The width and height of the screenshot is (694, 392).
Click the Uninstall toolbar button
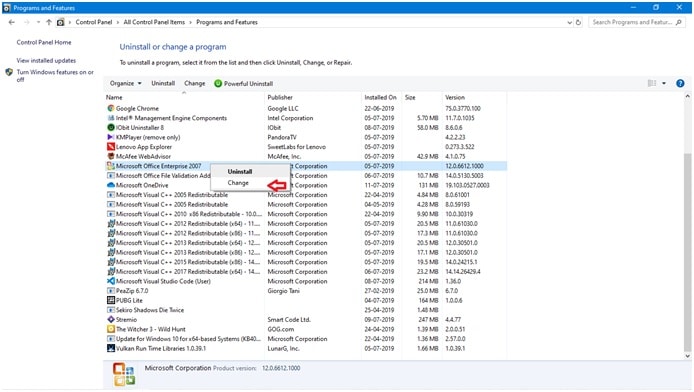tap(163, 83)
